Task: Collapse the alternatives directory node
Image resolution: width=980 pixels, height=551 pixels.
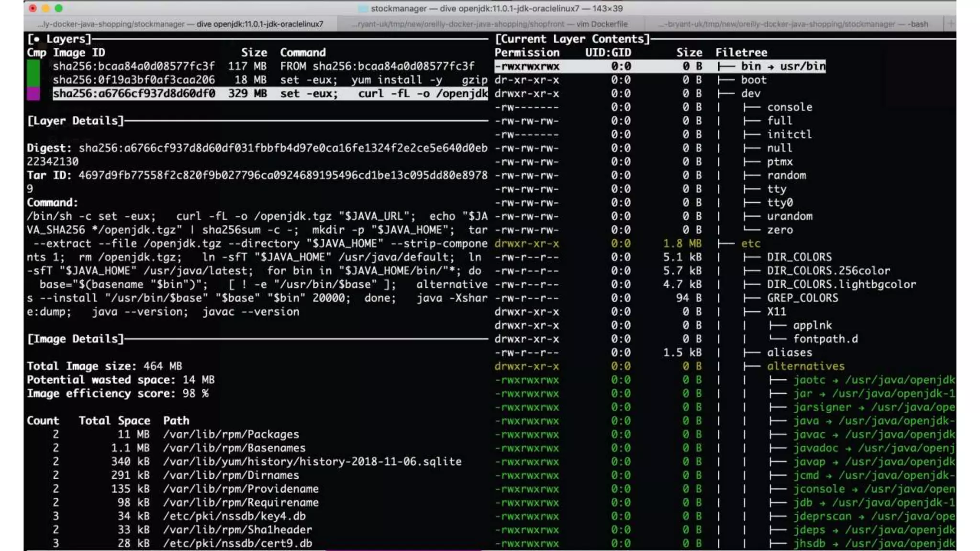Action: tap(805, 366)
